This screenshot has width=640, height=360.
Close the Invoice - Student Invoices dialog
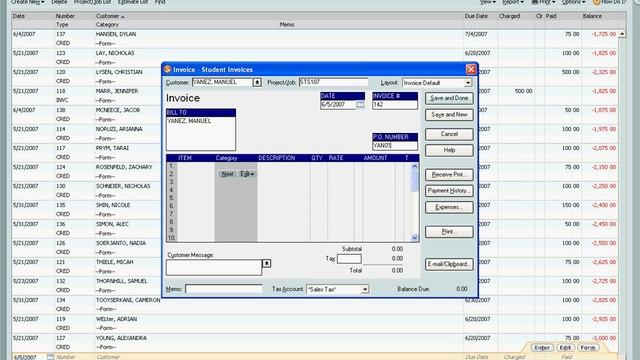(x=471, y=69)
